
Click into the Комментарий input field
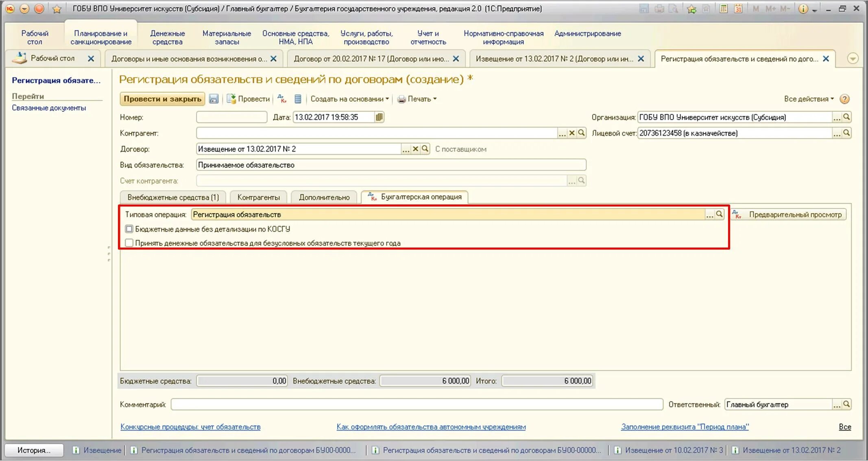(417, 404)
